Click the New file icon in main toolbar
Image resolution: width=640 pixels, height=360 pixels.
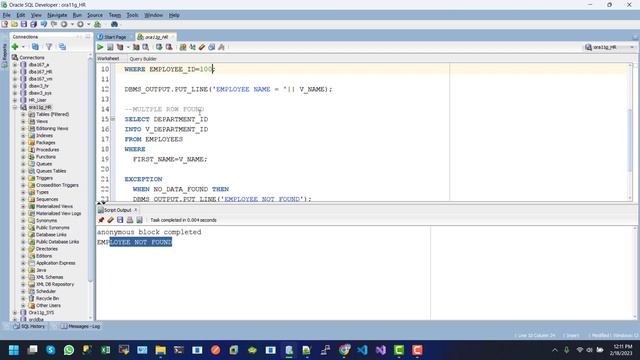[x=5, y=24]
